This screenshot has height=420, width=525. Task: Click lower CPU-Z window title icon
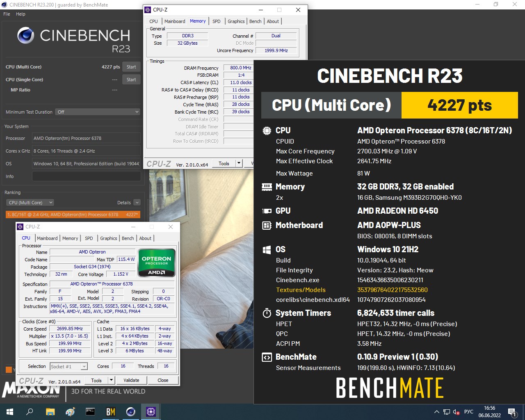[x=20, y=227]
